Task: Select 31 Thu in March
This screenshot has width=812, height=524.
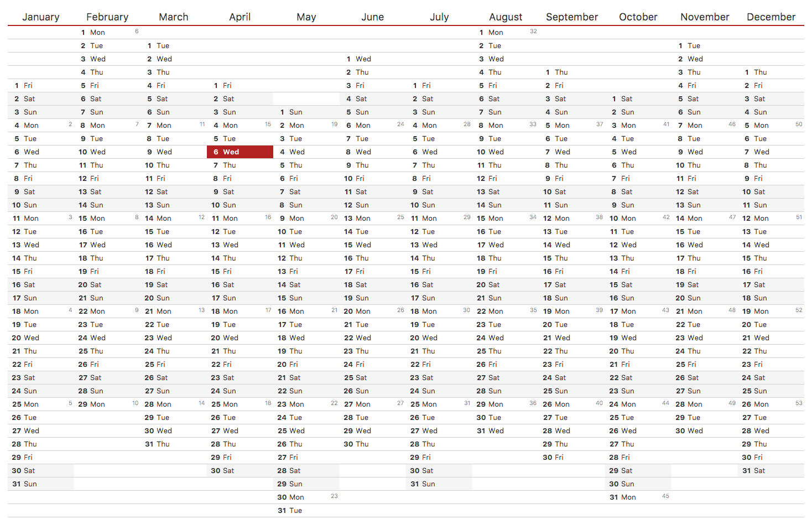Action: tap(174, 444)
